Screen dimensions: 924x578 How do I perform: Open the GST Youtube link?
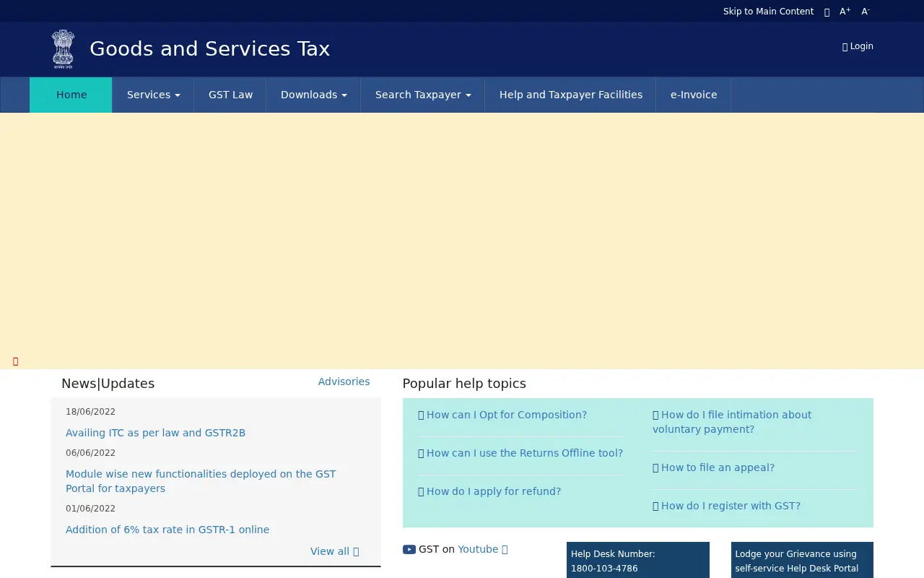coord(482,549)
